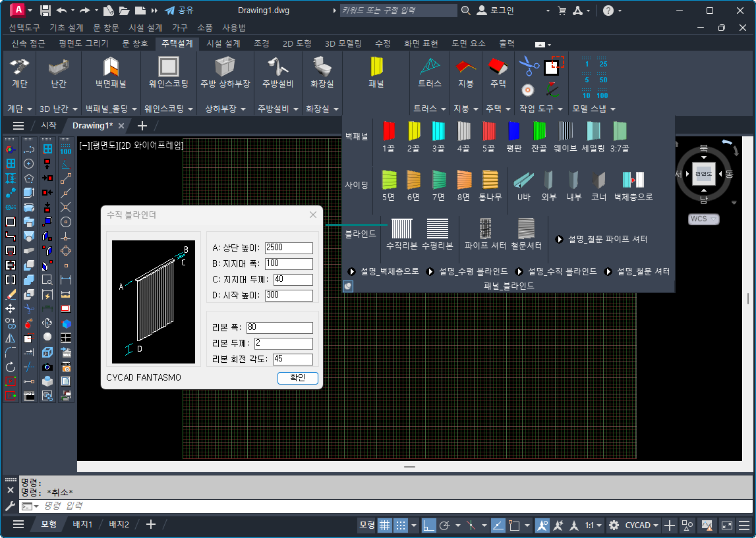This screenshot has width=756, height=538.
Task: Toggle grid display in status bar
Action: click(384, 525)
